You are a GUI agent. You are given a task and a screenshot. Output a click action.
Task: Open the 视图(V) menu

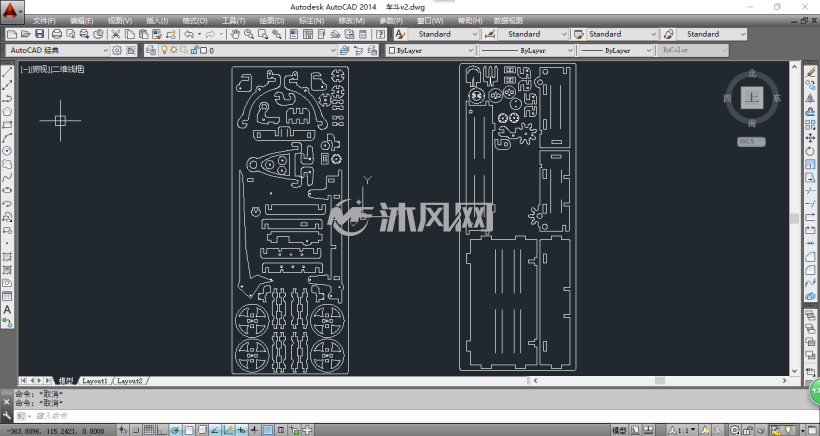[120, 21]
